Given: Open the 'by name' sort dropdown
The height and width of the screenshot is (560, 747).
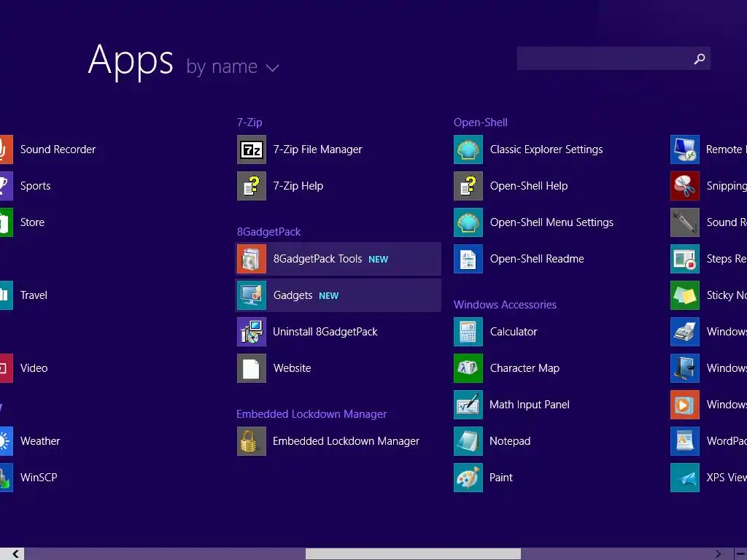Looking at the screenshot, I should point(233,66).
